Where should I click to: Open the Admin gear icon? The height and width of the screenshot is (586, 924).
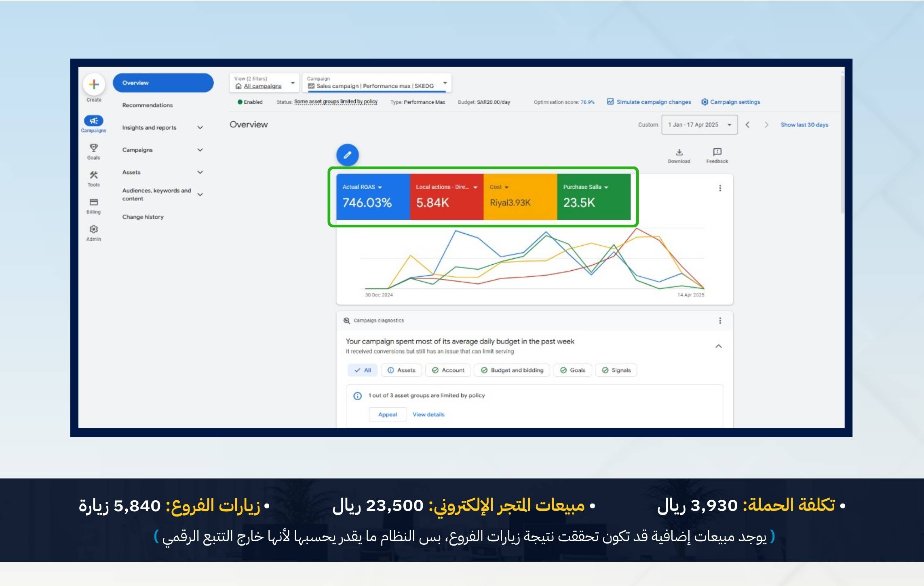pos(93,230)
